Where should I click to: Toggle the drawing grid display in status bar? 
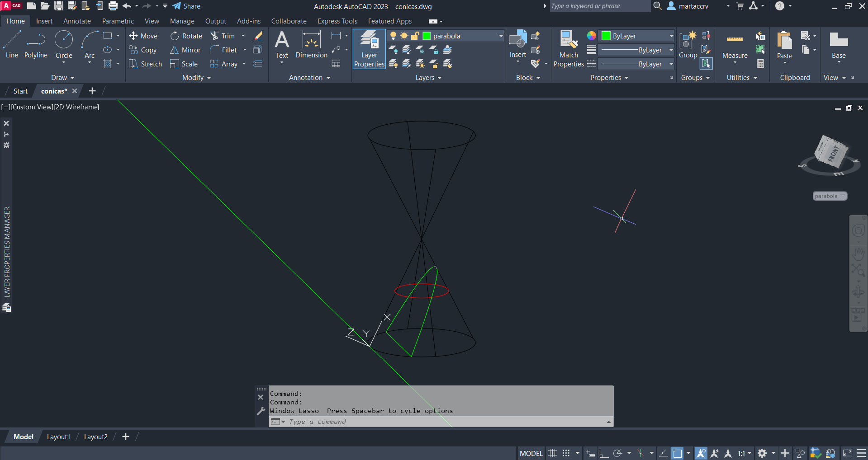coord(552,453)
